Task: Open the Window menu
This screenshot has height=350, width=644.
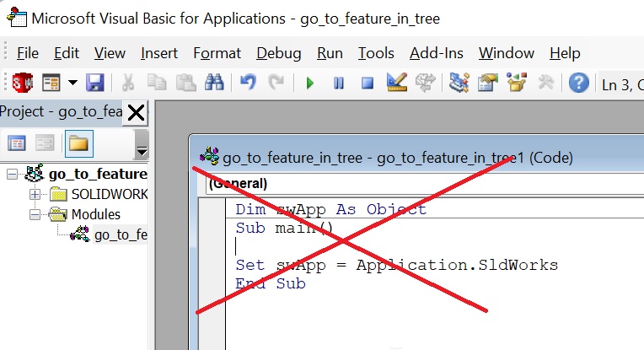Action: pos(507,53)
